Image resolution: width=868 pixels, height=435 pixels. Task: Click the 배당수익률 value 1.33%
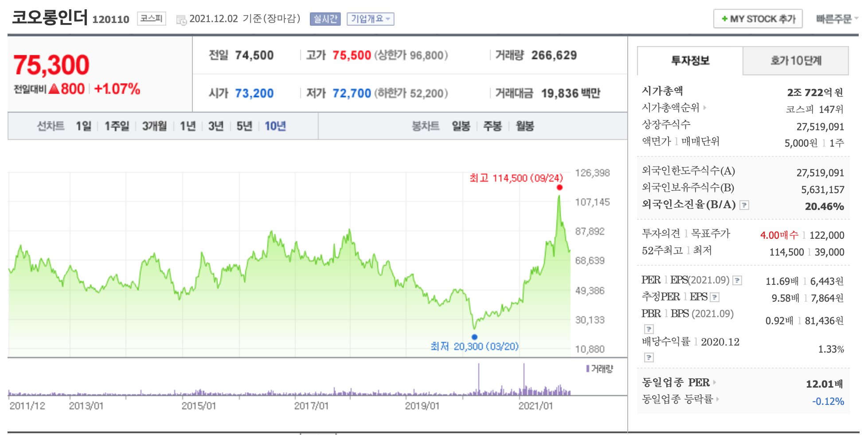[831, 349]
